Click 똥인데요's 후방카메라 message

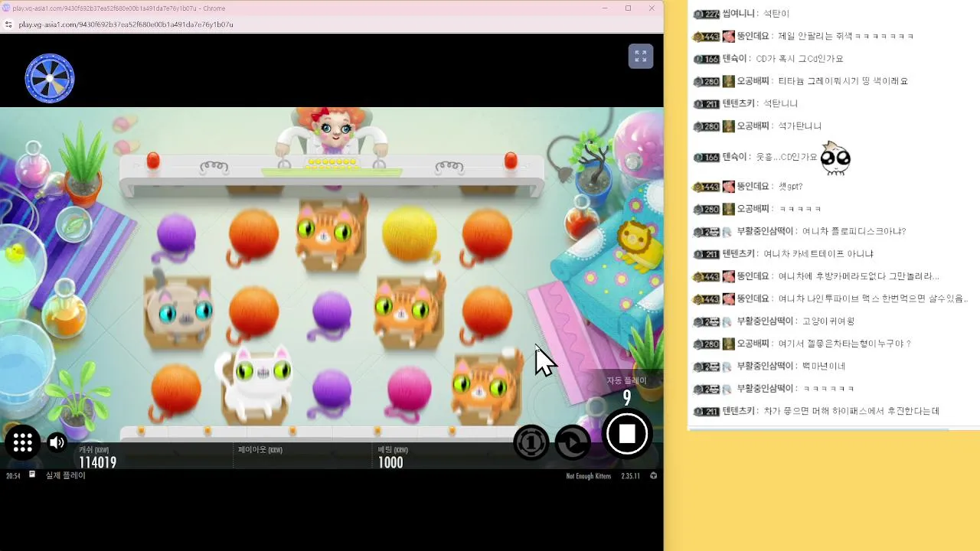coord(858,276)
